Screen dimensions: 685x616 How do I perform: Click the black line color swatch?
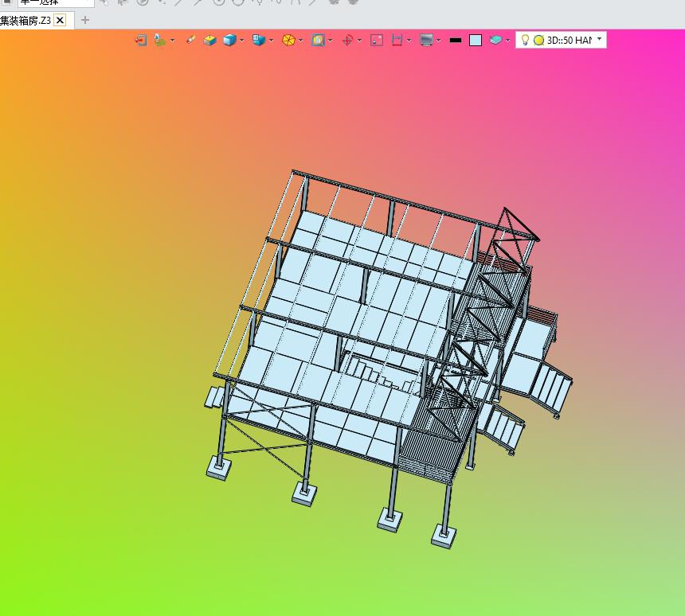tap(456, 40)
